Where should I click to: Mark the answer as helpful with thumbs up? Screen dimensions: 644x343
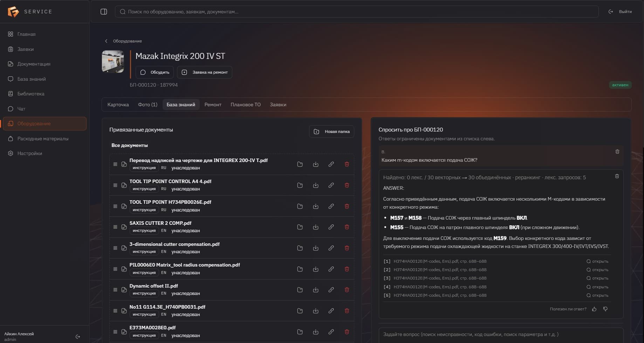pyautogui.click(x=594, y=309)
